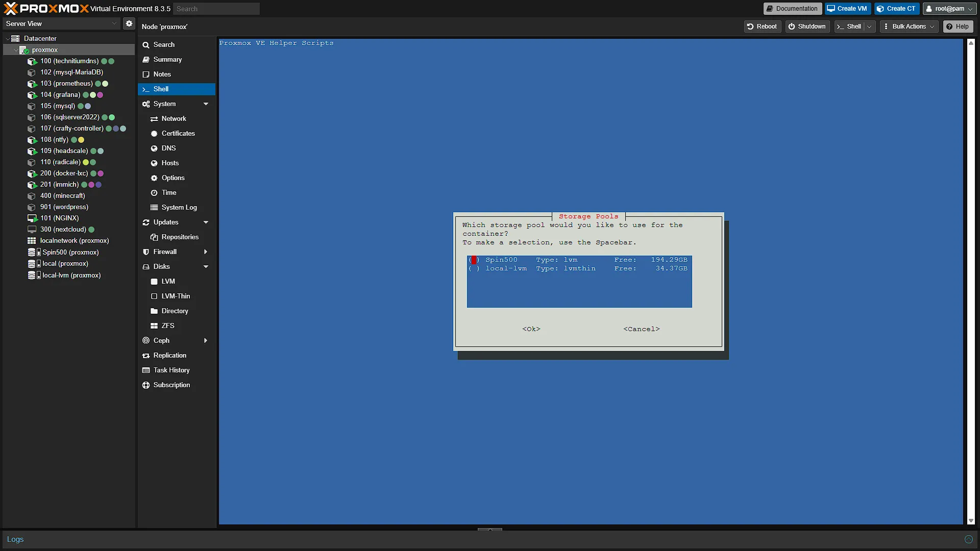
Task: Click the Logs panel refresh circle icon
Action: pyautogui.click(x=968, y=539)
